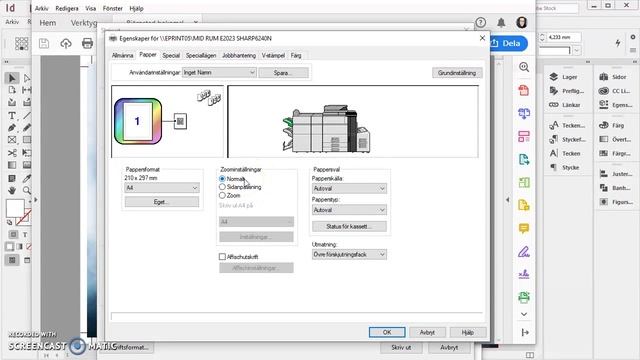The height and width of the screenshot is (360, 640).
Task: Open the Stycke paragraph panel
Action: 564,167
